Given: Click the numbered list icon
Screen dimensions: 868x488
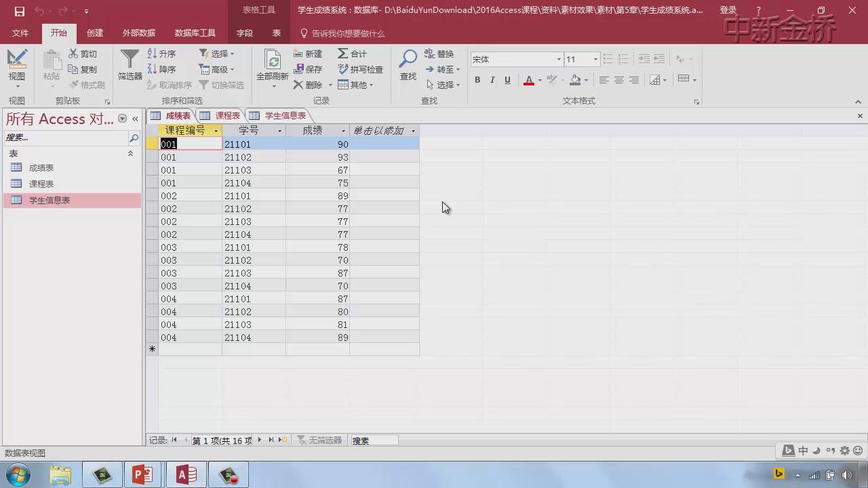Looking at the screenshot, I should [623, 59].
